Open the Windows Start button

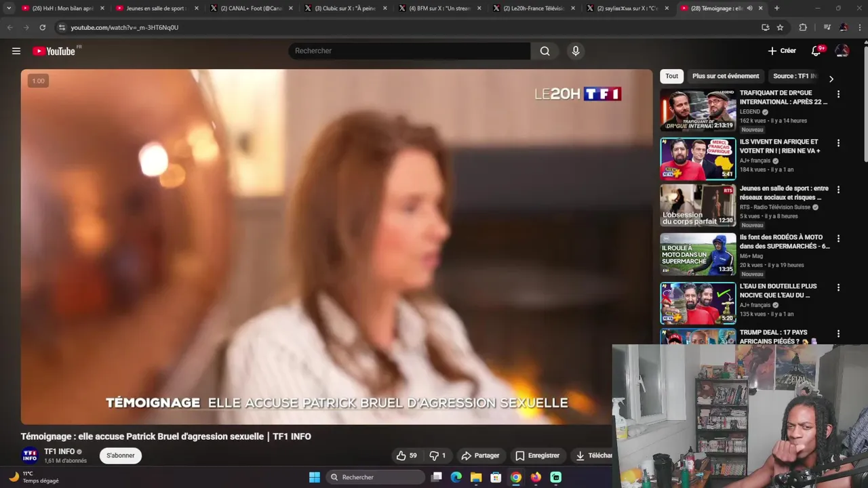(315, 477)
